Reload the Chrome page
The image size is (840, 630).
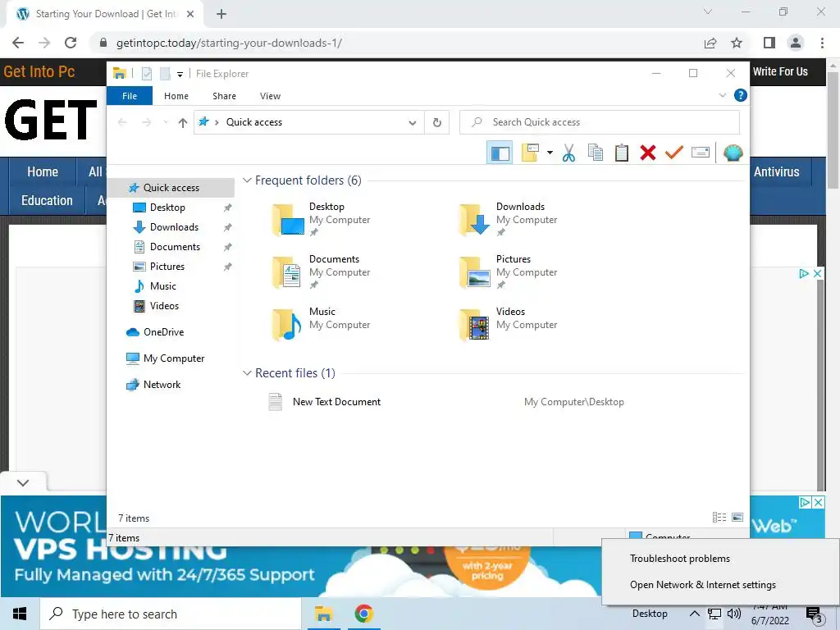point(71,43)
